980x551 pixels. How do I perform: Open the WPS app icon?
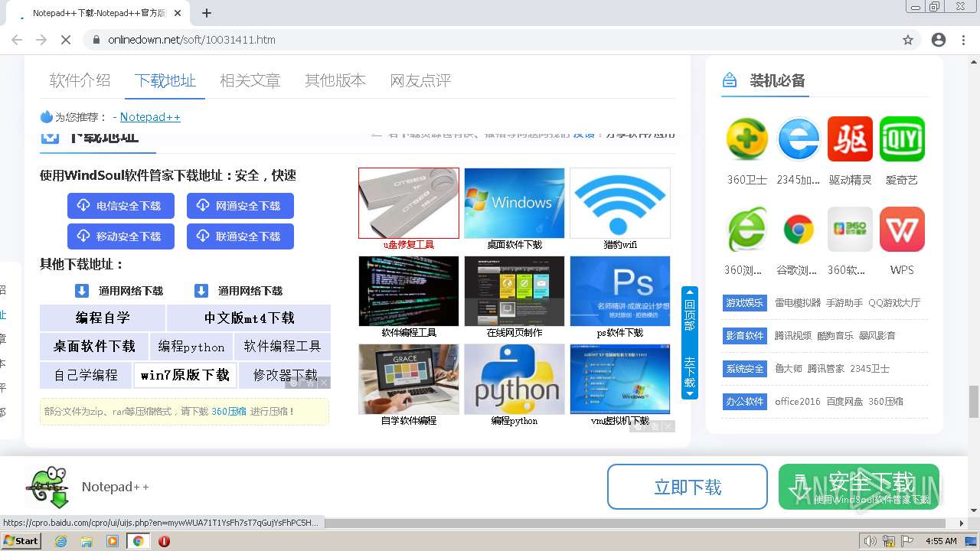[x=902, y=229]
